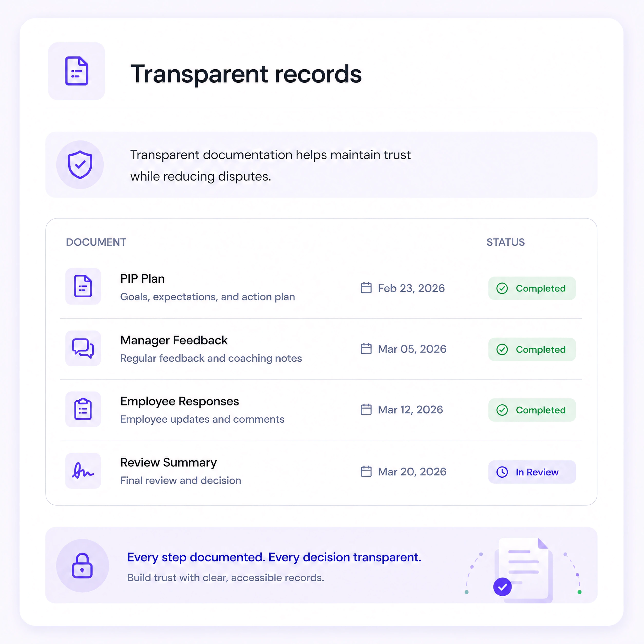The image size is (644, 644).
Task: Click the 'Transparent documentation helps maintain trust' text
Action: point(270,155)
